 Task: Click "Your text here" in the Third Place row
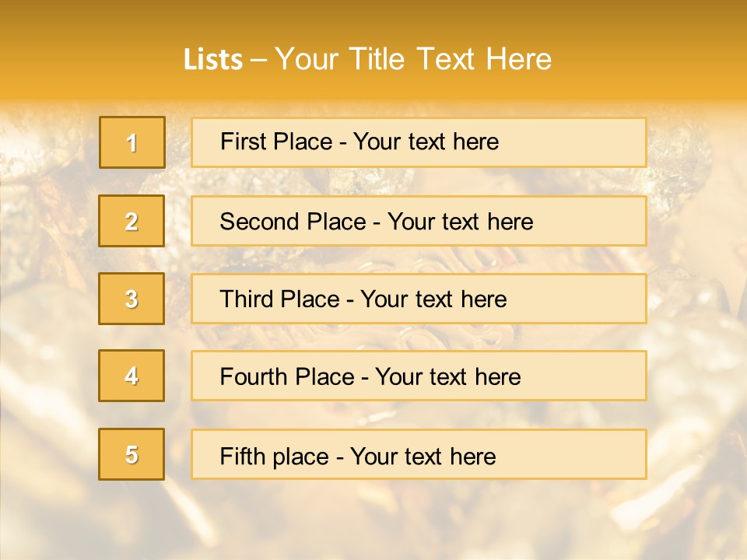click(433, 299)
